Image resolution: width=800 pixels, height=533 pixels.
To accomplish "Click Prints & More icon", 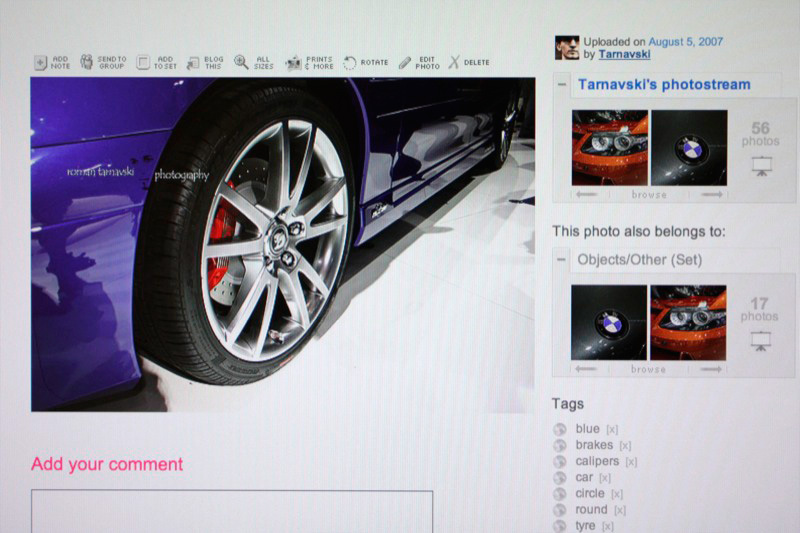I will 293,63.
